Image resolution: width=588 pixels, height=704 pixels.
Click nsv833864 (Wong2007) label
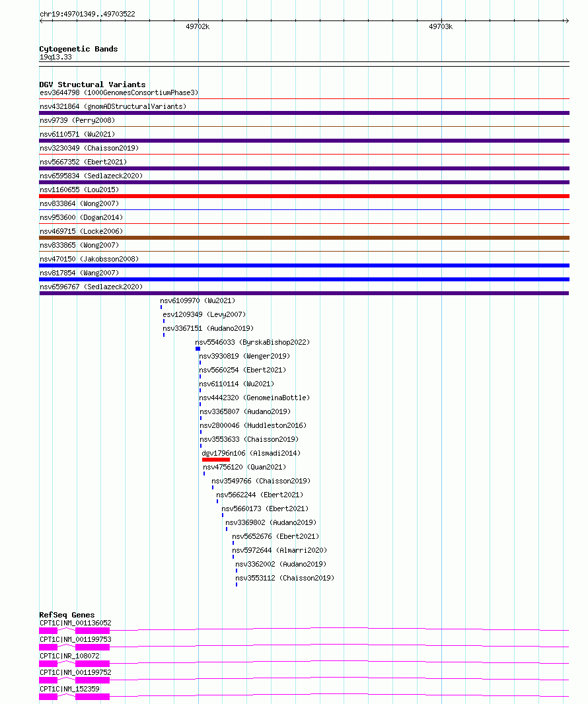tap(79, 204)
